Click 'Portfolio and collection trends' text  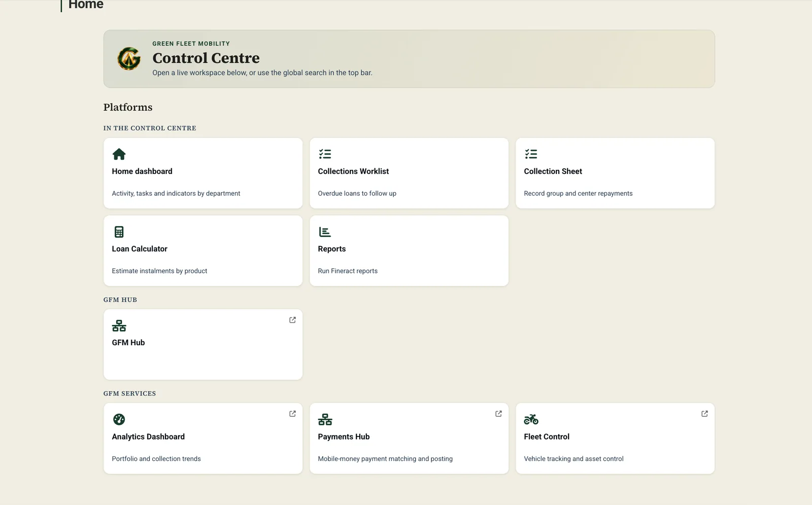point(156,458)
